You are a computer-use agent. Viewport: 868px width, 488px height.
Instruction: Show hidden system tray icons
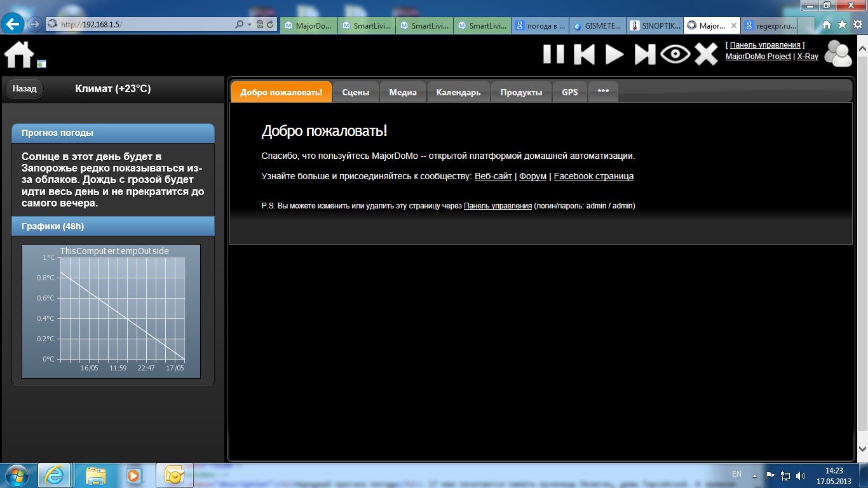pyautogui.click(x=755, y=475)
